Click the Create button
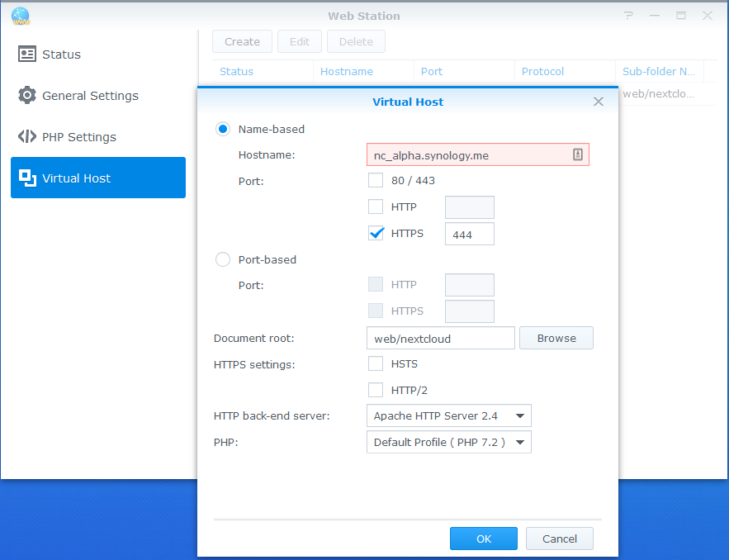This screenshot has width=729, height=560. [x=242, y=41]
